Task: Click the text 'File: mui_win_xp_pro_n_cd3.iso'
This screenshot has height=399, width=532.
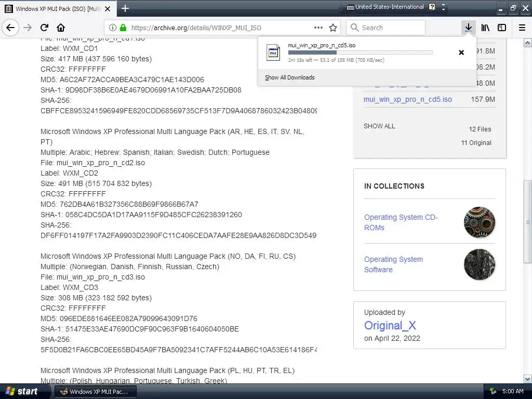Action: coord(92,277)
